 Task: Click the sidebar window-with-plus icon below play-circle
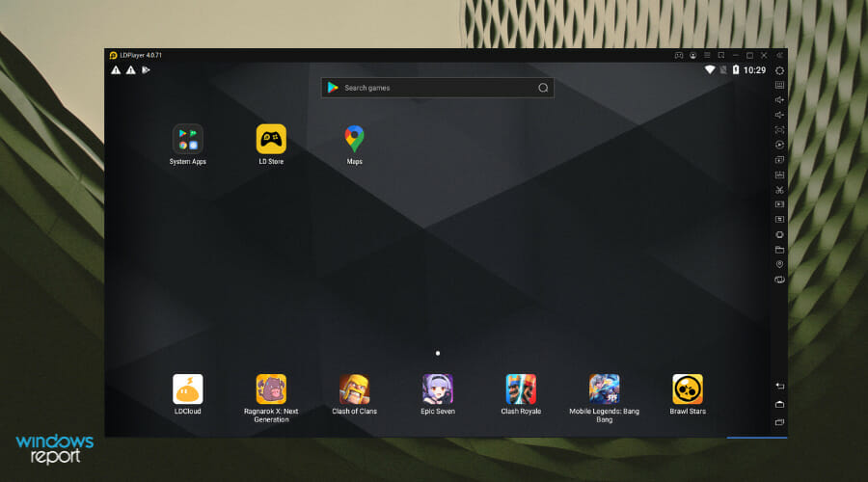click(x=779, y=160)
